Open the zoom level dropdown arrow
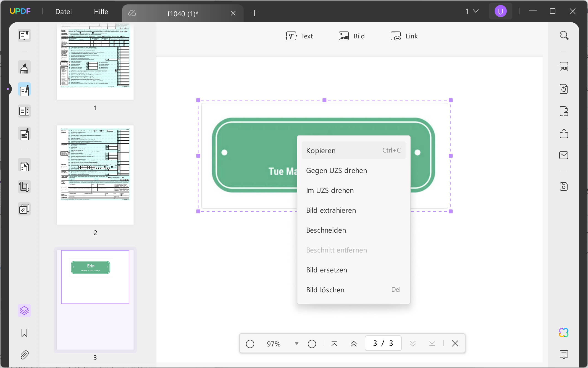Viewport: 588px width, 368px height. coord(296,344)
